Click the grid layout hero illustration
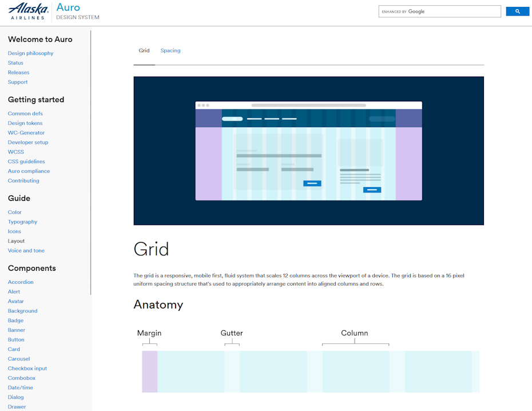Image resolution: width=532 pixels, height=411 pixels. click(308, 151)
